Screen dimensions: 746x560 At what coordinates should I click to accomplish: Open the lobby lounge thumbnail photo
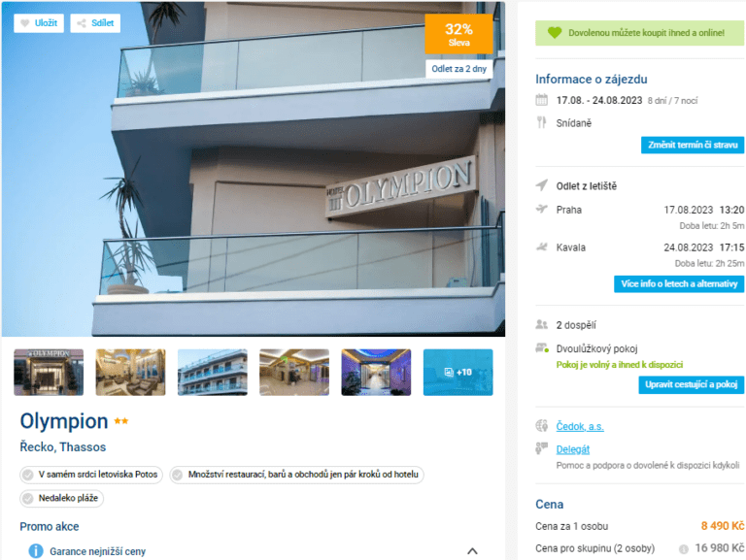[130, 373]
